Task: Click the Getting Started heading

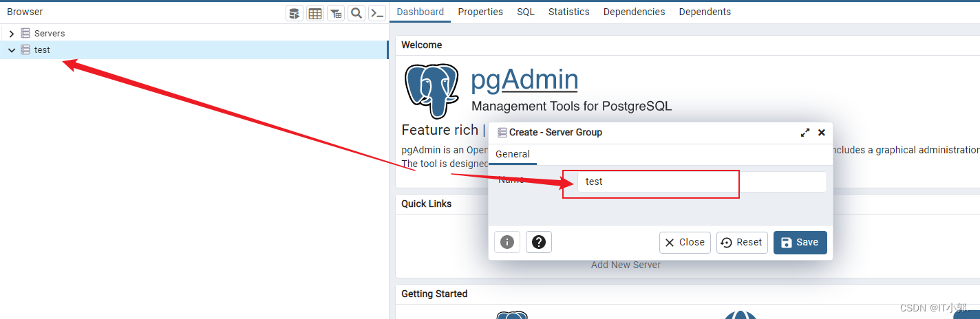Action: pyautogui.click(x=434, y=294)
